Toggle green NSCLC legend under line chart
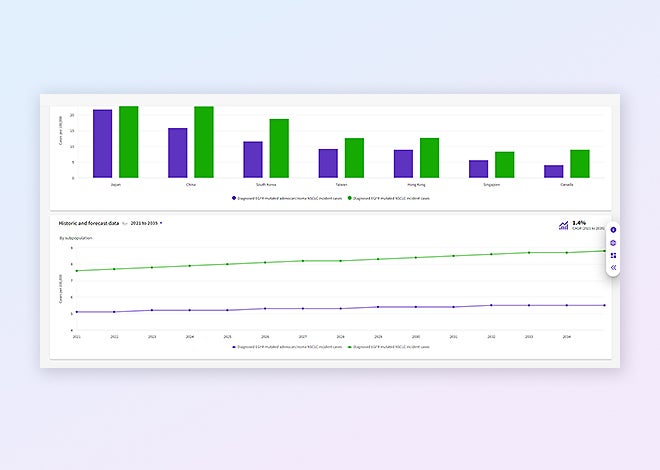The image size is (660, 470). click(388, 347)
